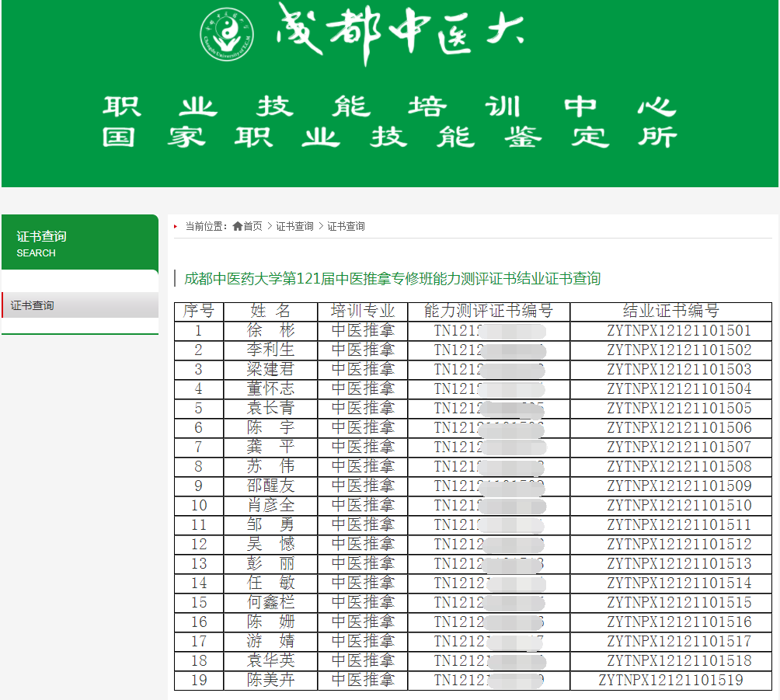
Task: Select the name cell 龚 平
Action: pos(270,447)
